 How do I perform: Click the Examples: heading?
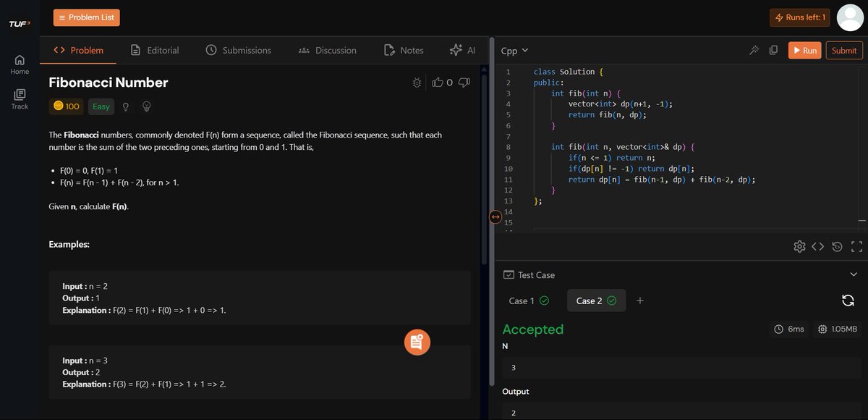(x=69, y=245)
